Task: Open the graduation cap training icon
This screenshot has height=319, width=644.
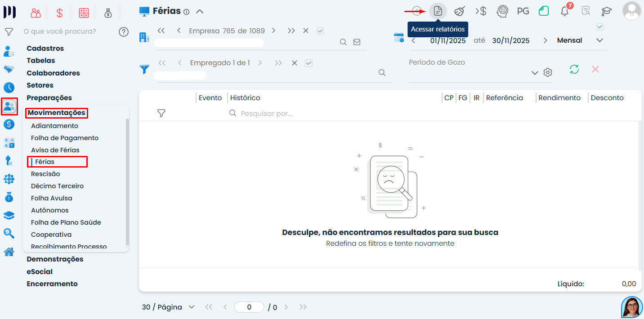Action: [607, 11]
